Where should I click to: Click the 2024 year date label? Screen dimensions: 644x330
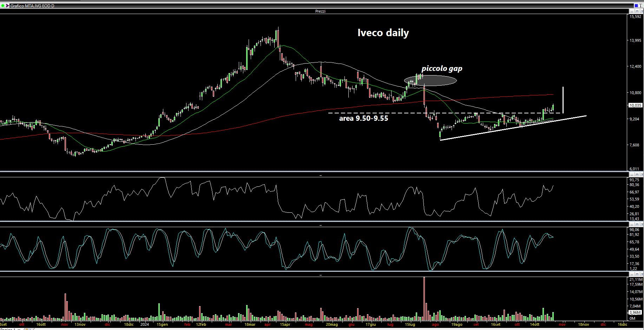(144, 324)
